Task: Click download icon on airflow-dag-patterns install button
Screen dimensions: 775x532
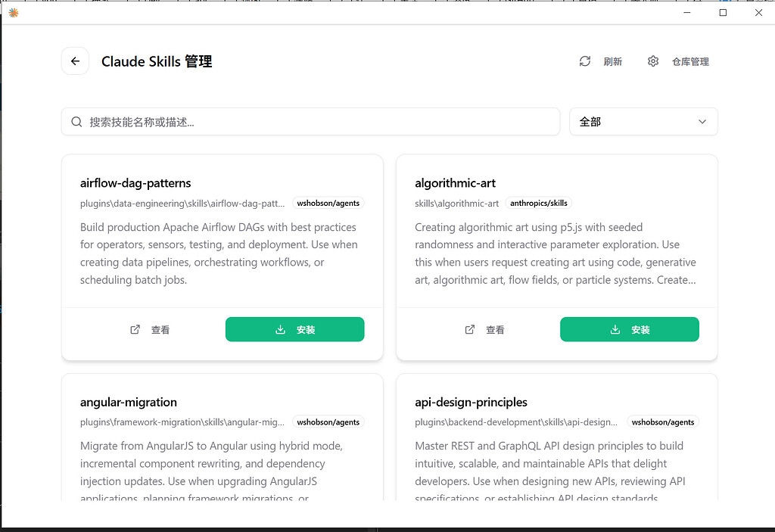Action: coord(280,329)
